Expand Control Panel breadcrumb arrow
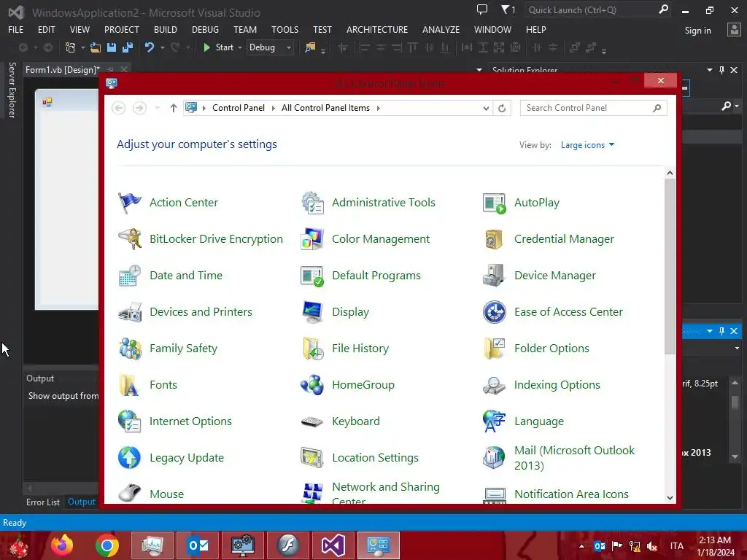The image size is (747, 560). click(x=273, y=108)
